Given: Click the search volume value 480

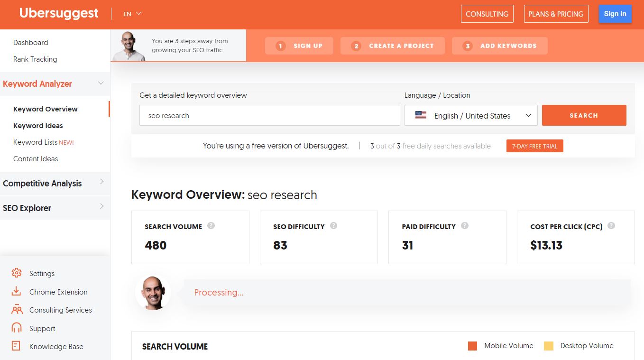Looking at the screenshot, I should point(156,245).
